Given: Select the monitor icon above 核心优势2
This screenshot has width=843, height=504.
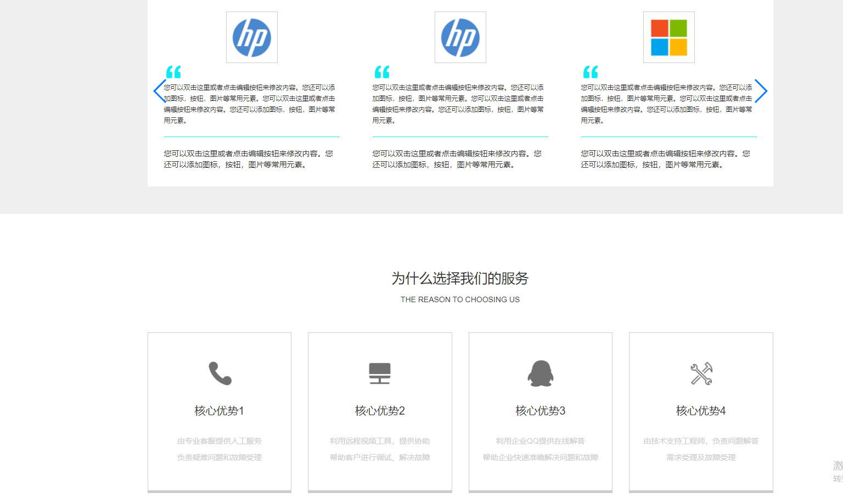Looking at the screenshot, I should 380,374.
